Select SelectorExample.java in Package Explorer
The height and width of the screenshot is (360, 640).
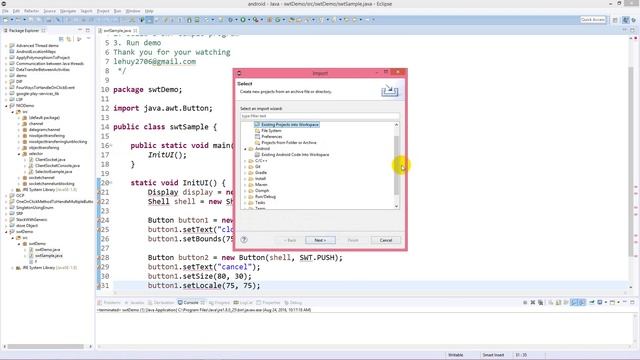[x=53, y=172]
